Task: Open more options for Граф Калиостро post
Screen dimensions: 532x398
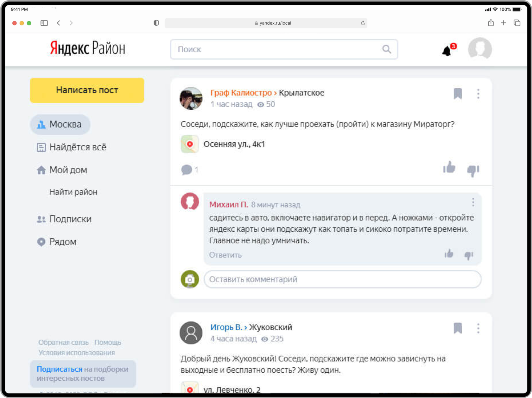Action: coord(478,94)
